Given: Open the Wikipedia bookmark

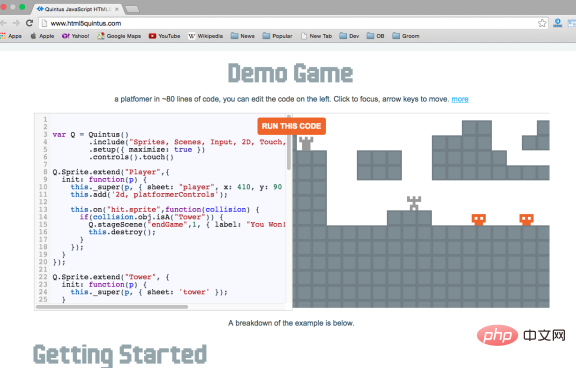Looking at the screenshot, I should point(205,36).
